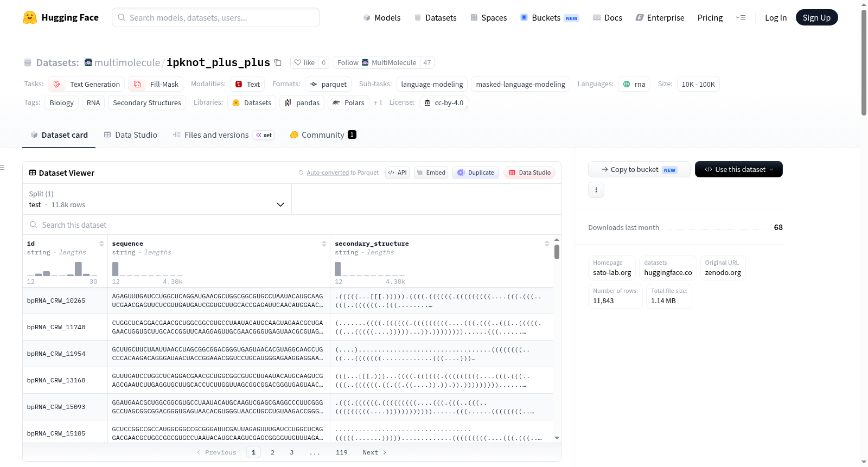This screenshot has width=868, height=467.
Task: Click the API button in Dataset Viewer
Action: click(397, 172)
